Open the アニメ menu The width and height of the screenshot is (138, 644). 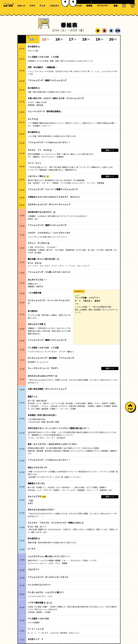(42, 6)
